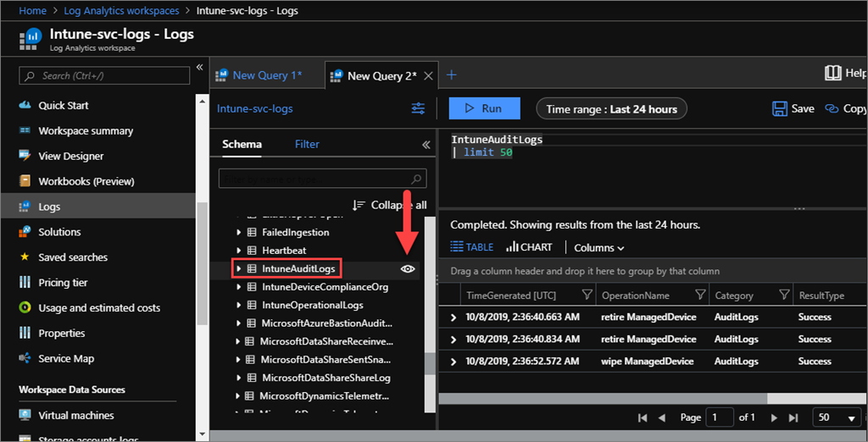Expand the 2:36:40.663 AM result row
This screenshot has height=442, width=868.
tap(453, 318)
